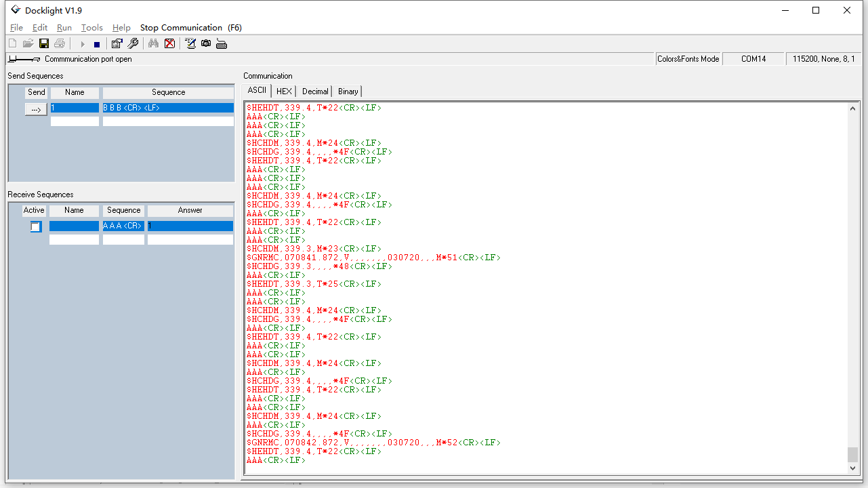Open the Help menu
868x488 pixels.
click(x=121, y=28)
